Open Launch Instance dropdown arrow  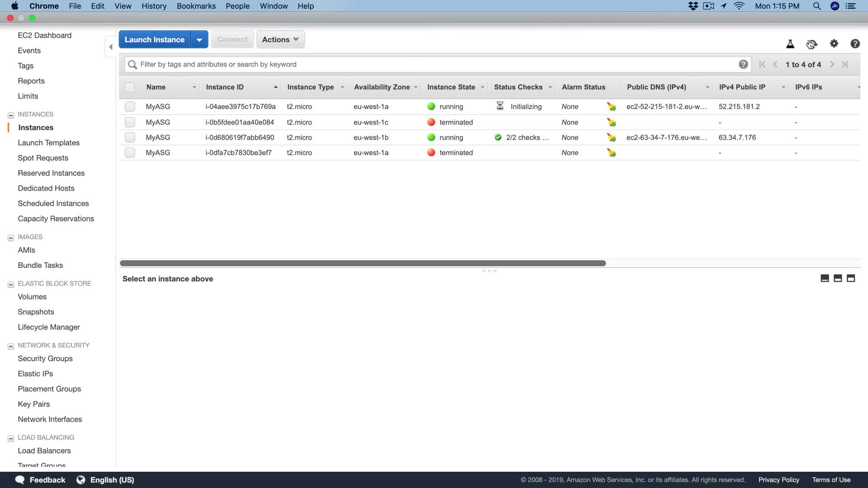pos(199,40)
